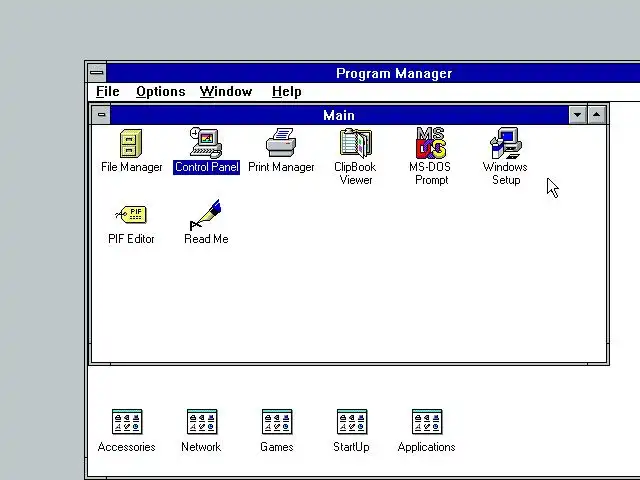This screenshot has height=480, width=640.
Task: Select the PIF Editor icon
Action: click(x=131, y=214)
